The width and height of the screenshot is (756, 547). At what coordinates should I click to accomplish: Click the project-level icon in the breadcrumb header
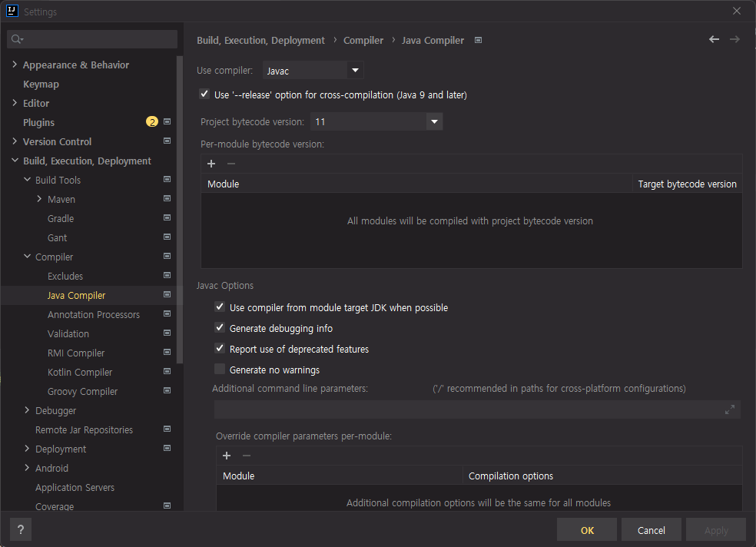click(x=479, y=41)
